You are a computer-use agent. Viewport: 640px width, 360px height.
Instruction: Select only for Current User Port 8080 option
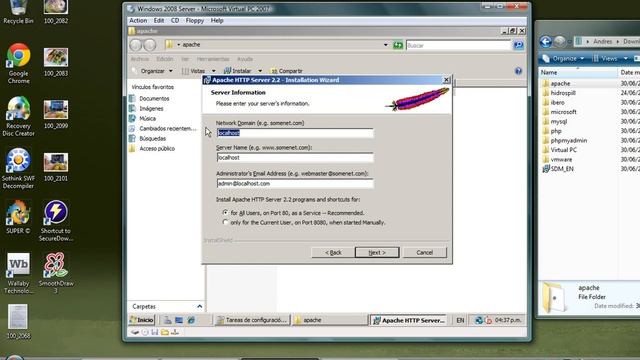[225, 222]
